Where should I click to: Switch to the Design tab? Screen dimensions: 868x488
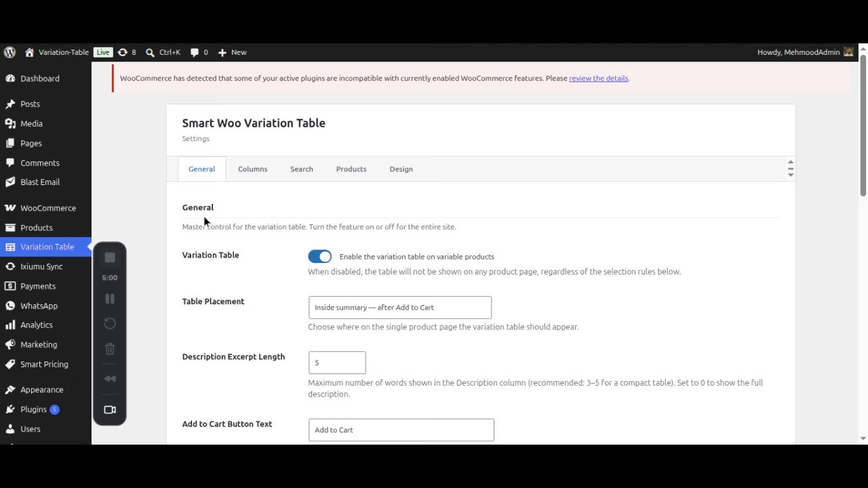tap(401, 169)
